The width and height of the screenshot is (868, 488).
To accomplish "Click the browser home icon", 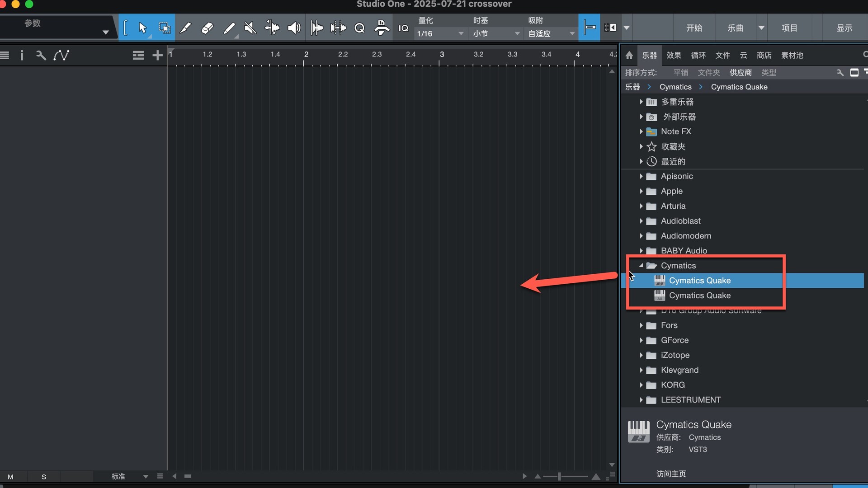I will [x=629, y=55].
